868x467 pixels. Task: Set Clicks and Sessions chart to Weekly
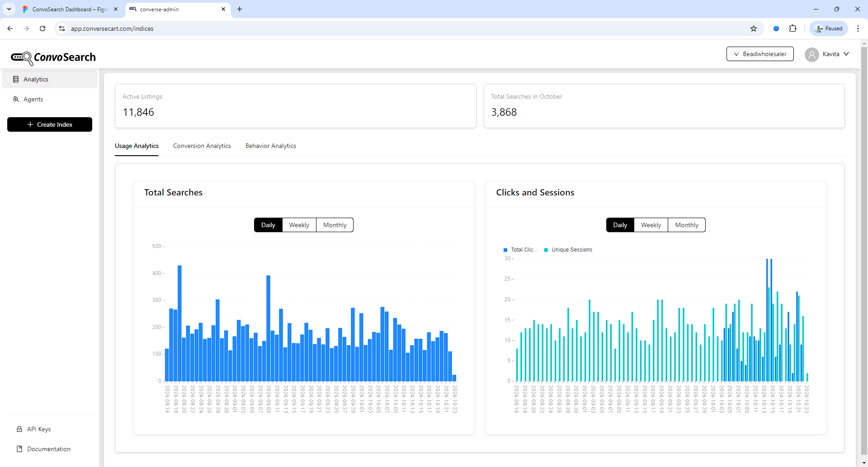tap(651, 225)
